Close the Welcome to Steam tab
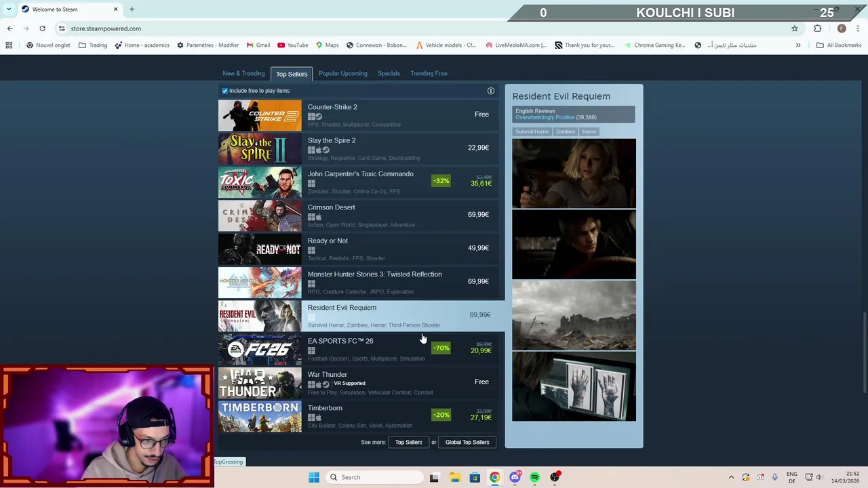868x488 pixels. [115, 9]
